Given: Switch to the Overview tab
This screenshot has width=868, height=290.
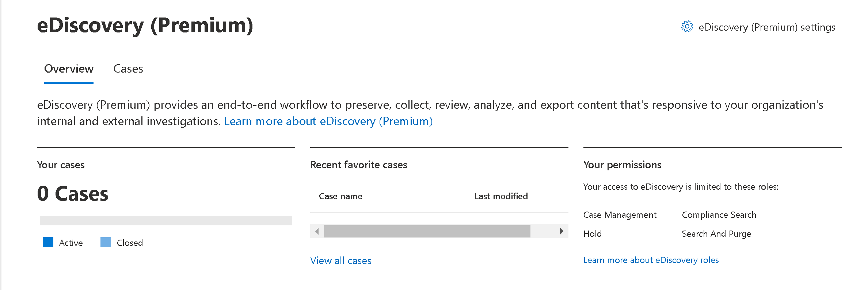Looking at the screenshot, I should (x=69, y=69).
